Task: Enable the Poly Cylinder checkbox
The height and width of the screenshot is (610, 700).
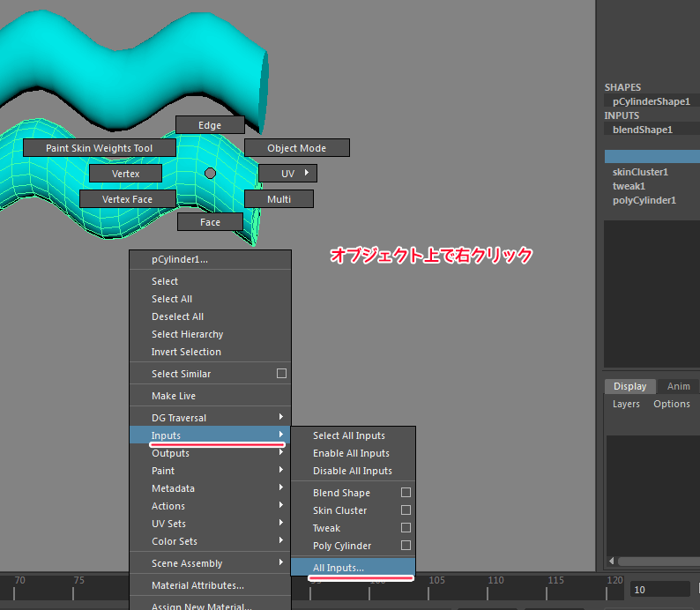Action: coord(406,546)
